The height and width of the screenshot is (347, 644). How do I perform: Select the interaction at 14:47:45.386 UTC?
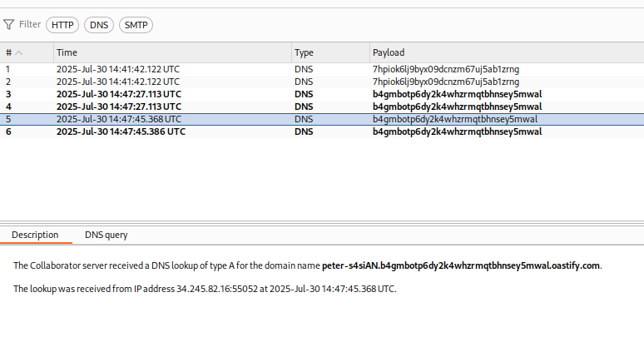click(x=121, y=131)
